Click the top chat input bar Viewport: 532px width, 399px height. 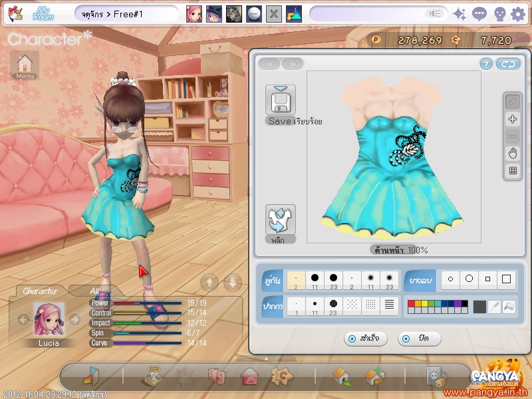coord(378,14)
